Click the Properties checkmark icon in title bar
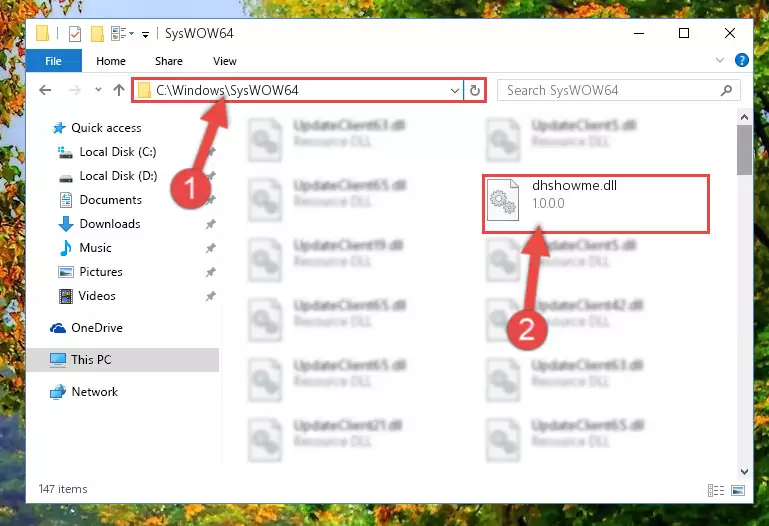Viewport: 769px width, 526px height. [75, 34]
